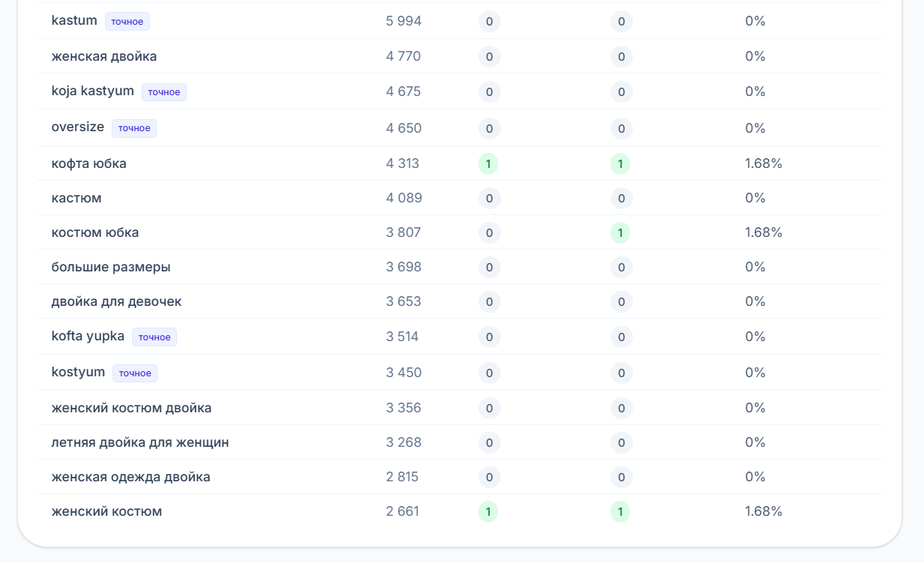Click the 1.68% value in кофта юбка row
Image resolution: width=924 pixels, height=563 pixels.
click(x=763, y=163)
